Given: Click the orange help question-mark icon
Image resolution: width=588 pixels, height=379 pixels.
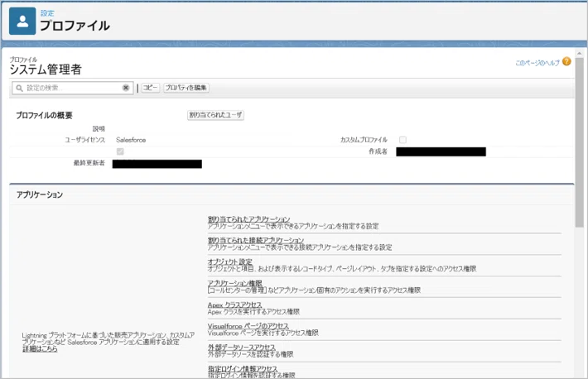Looking at the screenshot, I should pyautogui.click(x=566, y=61).
